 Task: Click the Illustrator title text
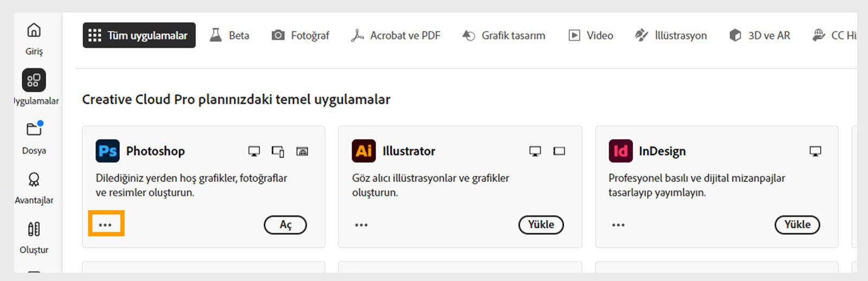(409, 151)
